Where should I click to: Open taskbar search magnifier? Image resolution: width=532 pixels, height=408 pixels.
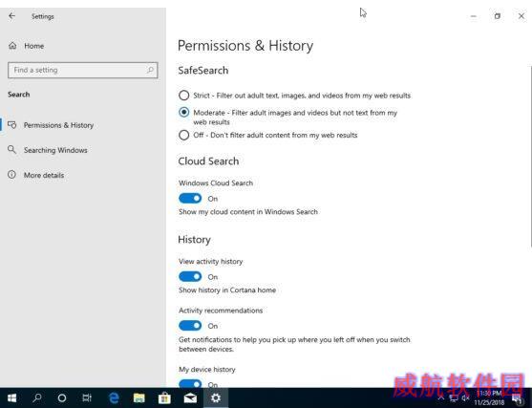[x=37, y=397]
